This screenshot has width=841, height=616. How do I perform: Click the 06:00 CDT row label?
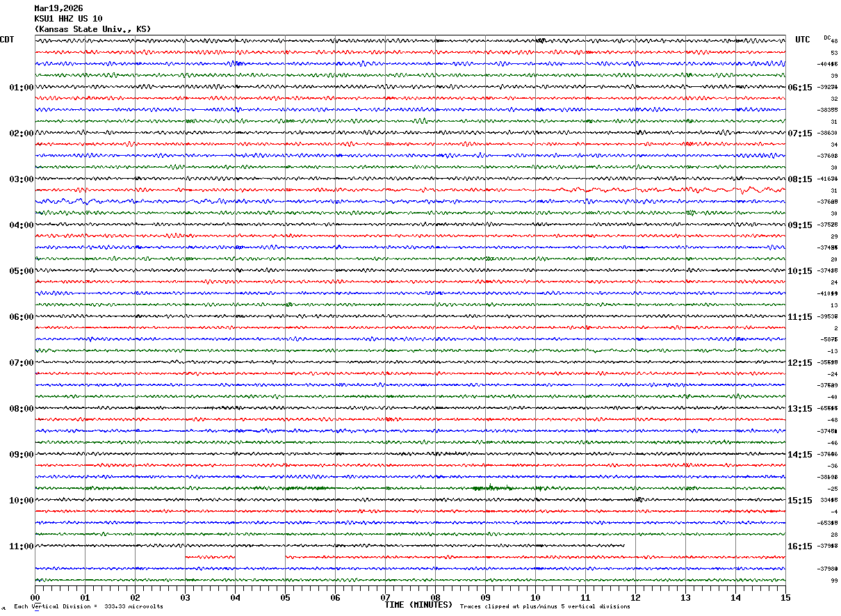(x=21, y=317)
